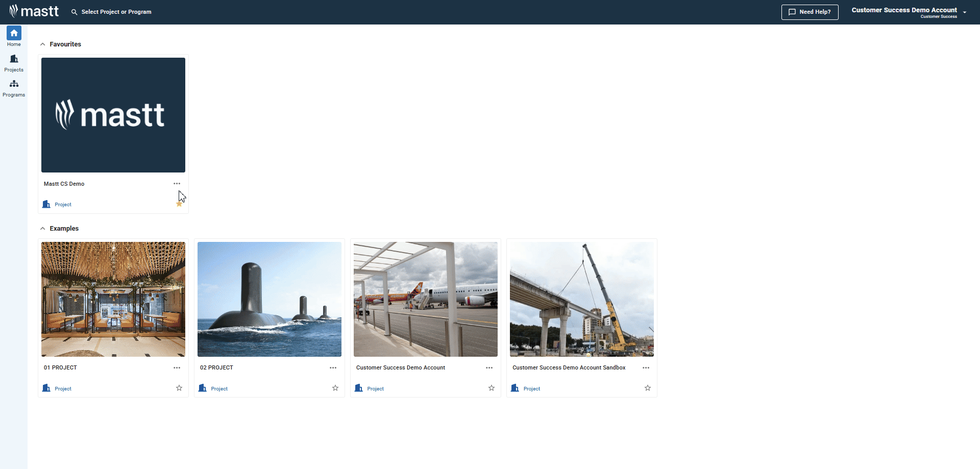Open Customer Success Demo Account airport thumbnail
This screenshot has height=469, width=980.
(426, 299)
